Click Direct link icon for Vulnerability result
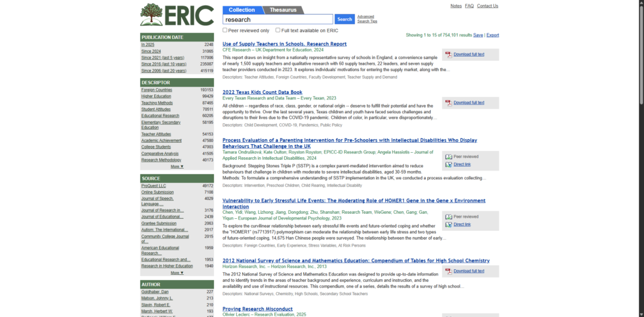This screenshot has width=644, height=317. pyautogui.click(x=448, y=225)
